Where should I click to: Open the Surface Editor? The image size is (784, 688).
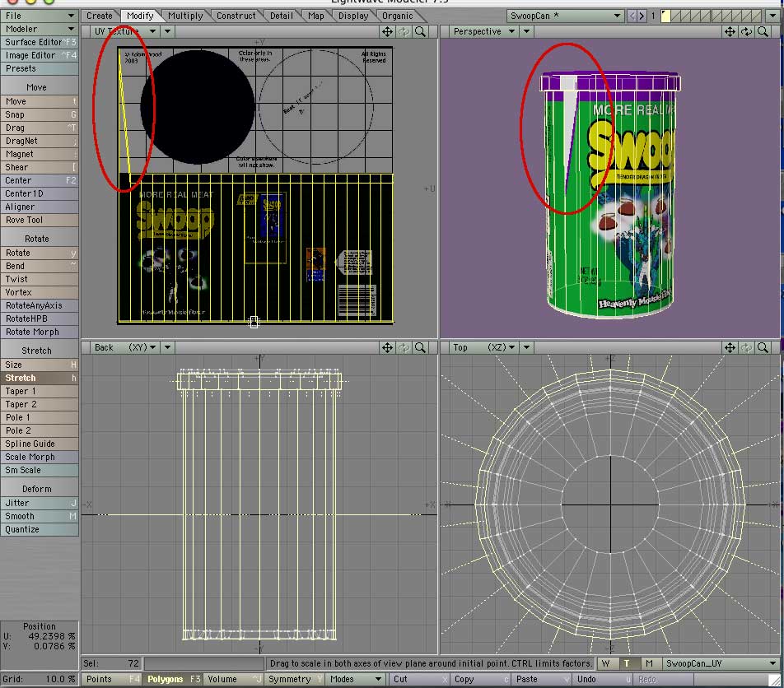click(x=40, y=42)
